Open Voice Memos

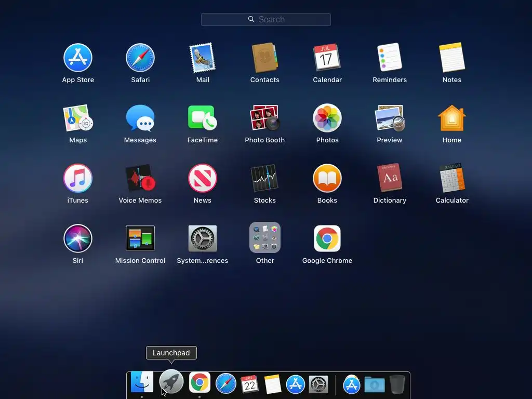[x=140, y=178]
